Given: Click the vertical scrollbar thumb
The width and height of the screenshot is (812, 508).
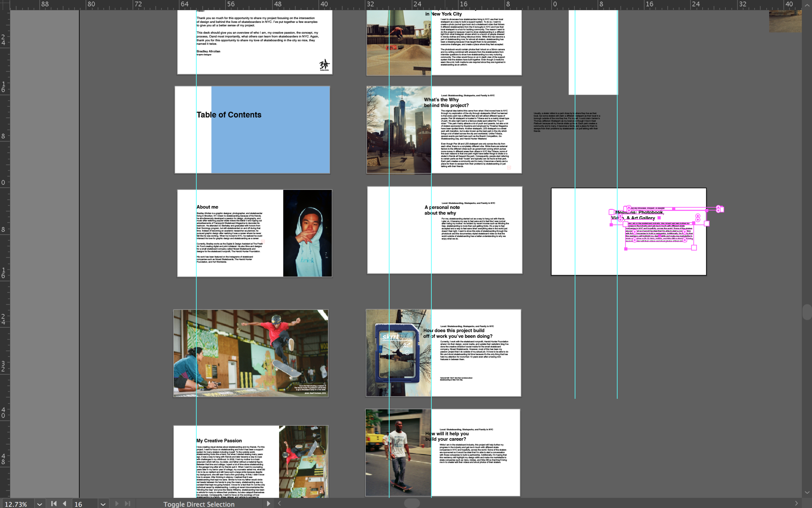Looking at the screenshot, I should (x=807, y=312).
